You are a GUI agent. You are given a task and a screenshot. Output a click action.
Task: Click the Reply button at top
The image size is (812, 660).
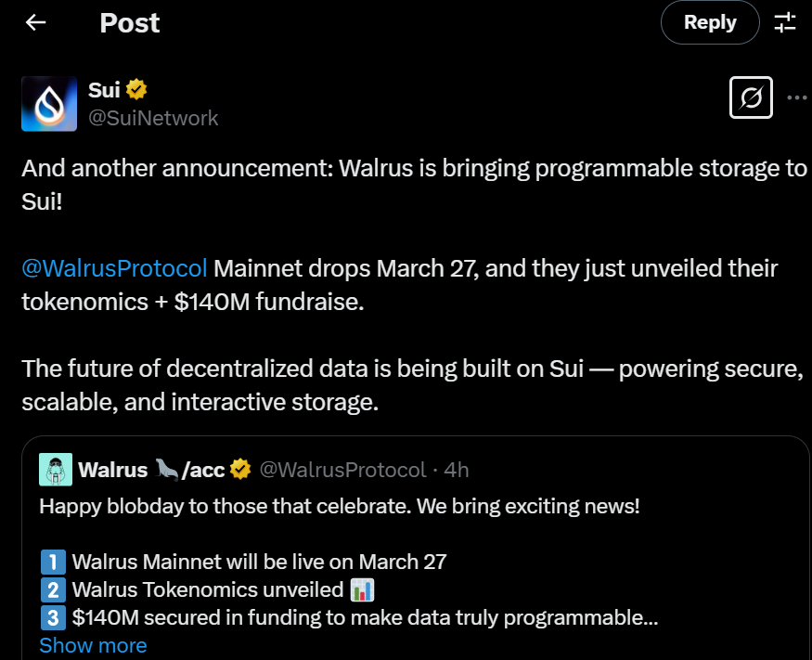(710, 22)
